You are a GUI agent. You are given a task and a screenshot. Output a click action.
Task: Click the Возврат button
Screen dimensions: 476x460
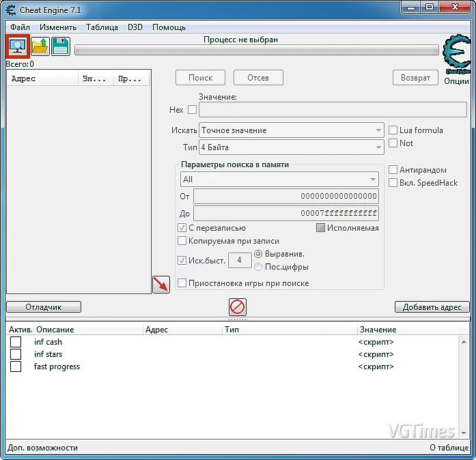click(x=415, y=78)
